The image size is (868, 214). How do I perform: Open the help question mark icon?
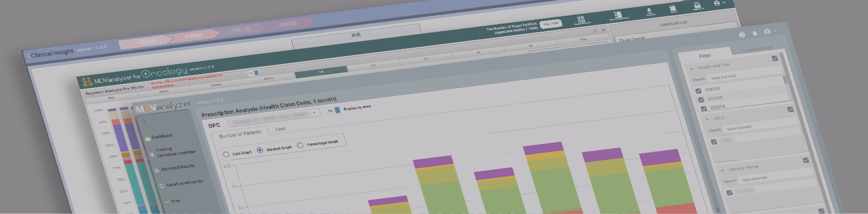(x=742, y=35)
